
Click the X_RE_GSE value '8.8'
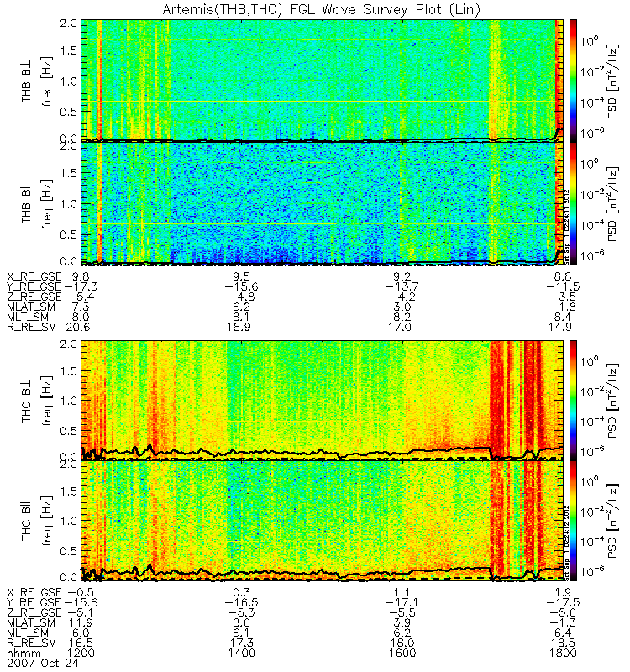click(563, 277)
